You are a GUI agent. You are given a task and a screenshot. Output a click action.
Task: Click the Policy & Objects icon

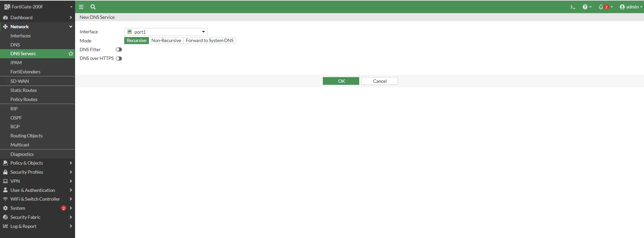pyautogui.click(x=5, y=163)
